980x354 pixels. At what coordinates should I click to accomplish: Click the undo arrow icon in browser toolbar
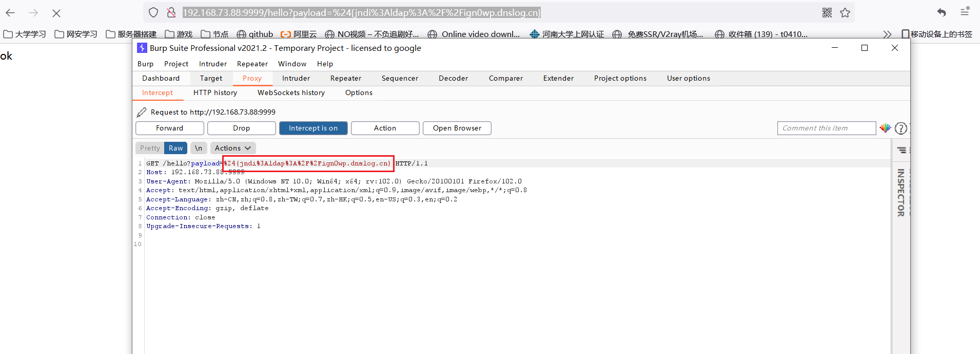tap(942, 12)
